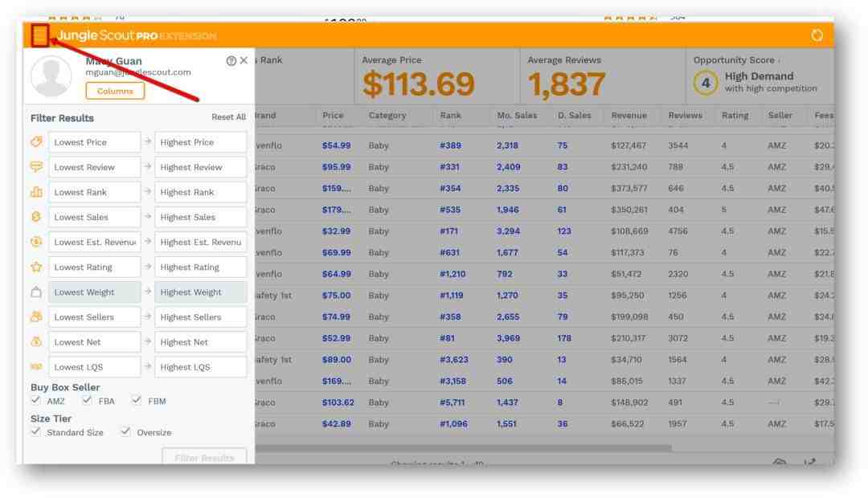Click the Highest Rating input field

coord(200,267)
